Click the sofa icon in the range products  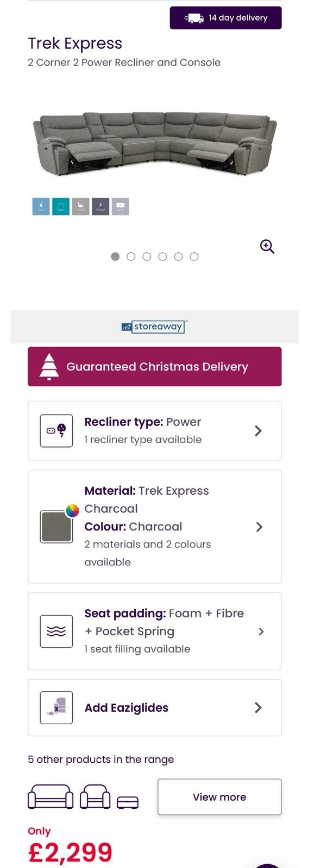(51, 797)
